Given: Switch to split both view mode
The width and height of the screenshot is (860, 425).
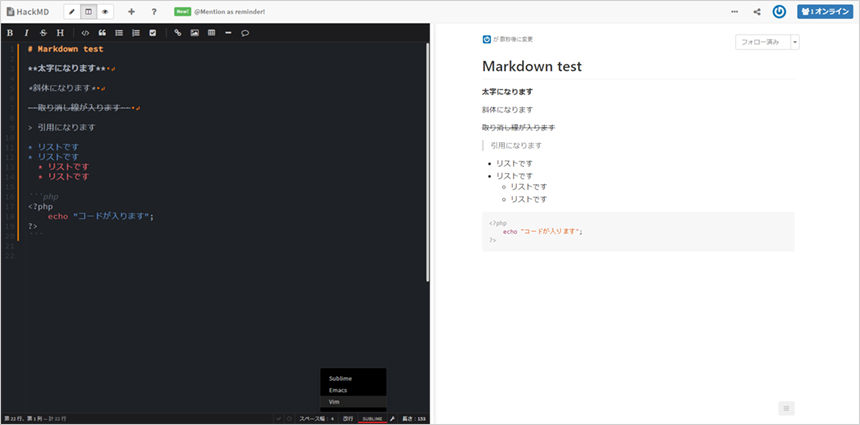Looking at the screenshot, I should tap(88, 12).
